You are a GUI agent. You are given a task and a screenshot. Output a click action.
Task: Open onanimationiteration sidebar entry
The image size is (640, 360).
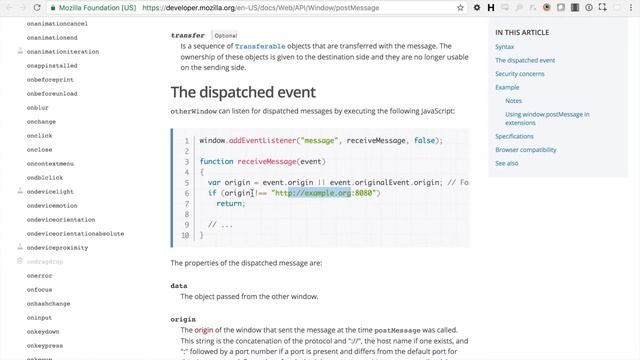click(x=63, y=52)
